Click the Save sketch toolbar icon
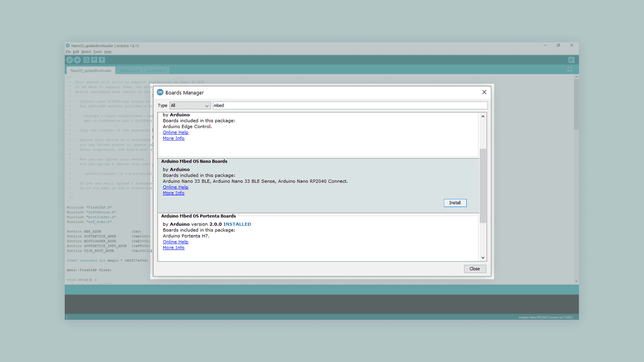The width and height of the screenshot is (644, 362). click(102, 60)
